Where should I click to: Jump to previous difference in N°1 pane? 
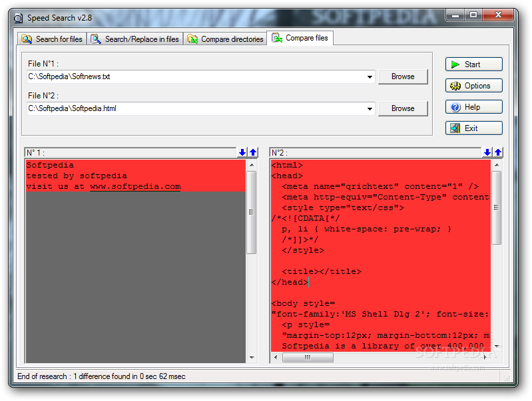coord(253,152)
